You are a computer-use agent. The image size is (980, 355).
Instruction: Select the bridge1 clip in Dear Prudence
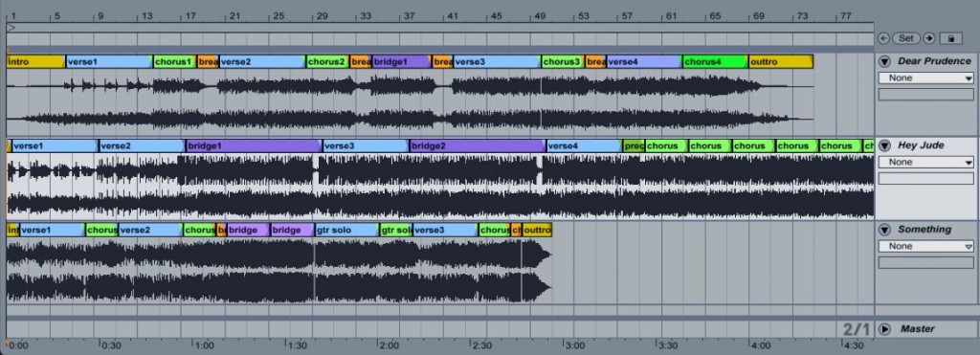tap(402, 62)
